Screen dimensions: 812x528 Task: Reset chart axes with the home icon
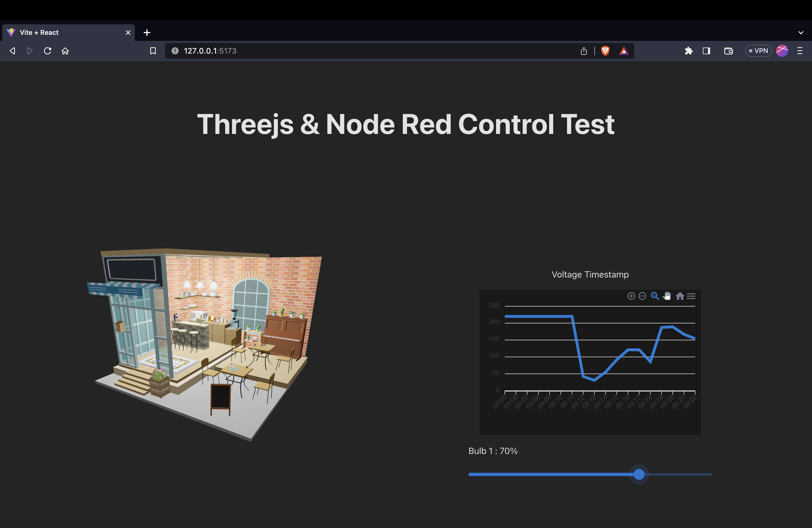(x=680, y=296)
